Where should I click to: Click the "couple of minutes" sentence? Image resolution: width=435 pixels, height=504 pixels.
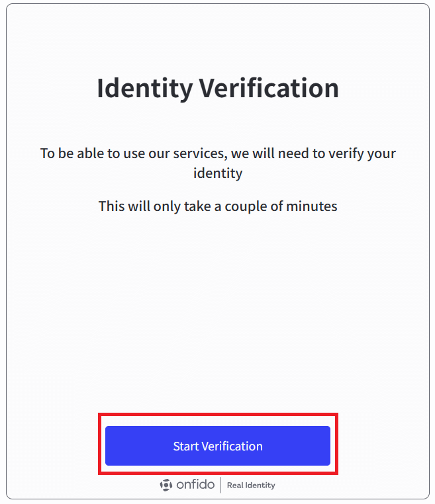click(x=218, y=206)
